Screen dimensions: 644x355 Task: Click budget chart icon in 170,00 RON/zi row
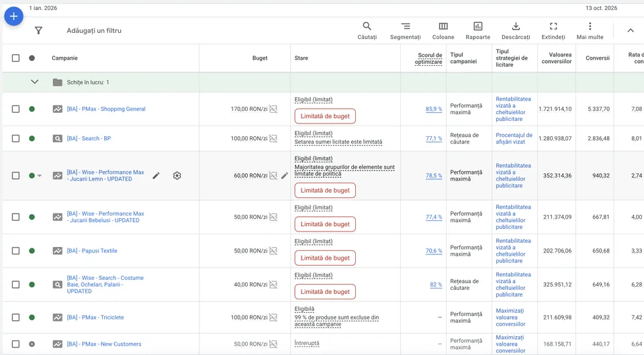273,109
